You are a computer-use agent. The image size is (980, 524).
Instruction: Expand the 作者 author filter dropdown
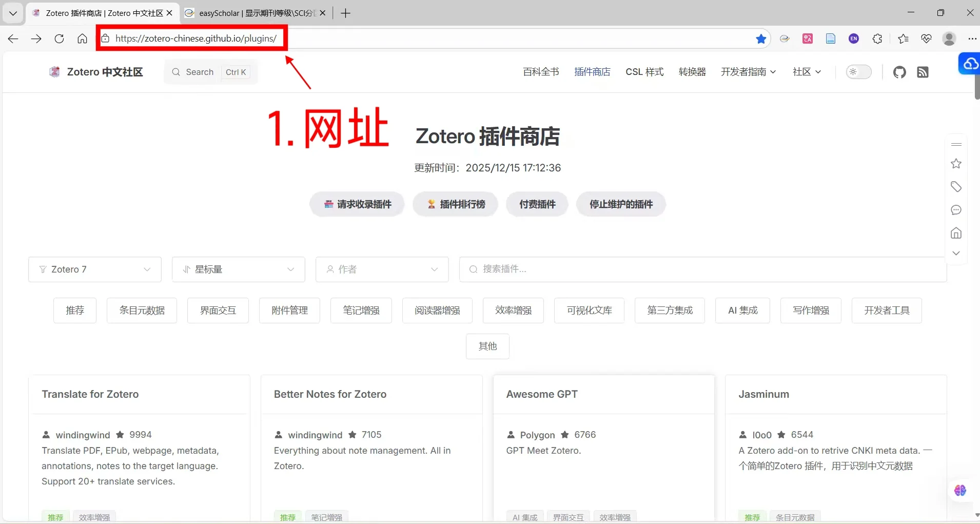[382, 269]
